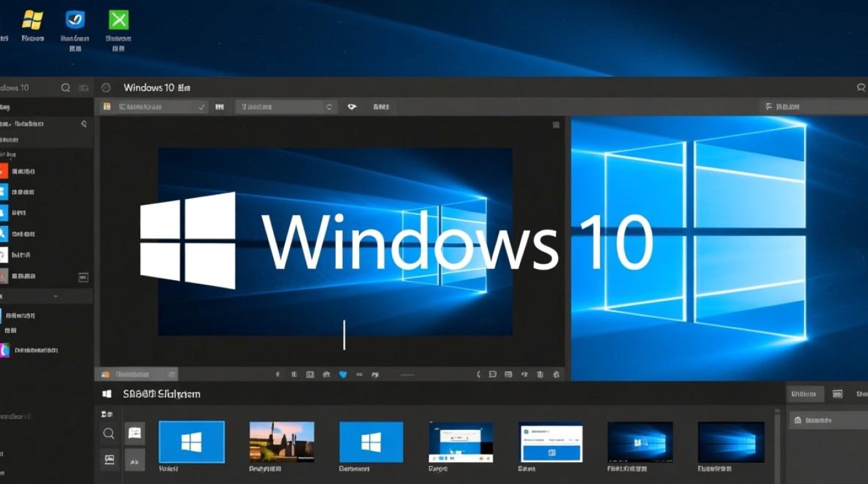Open the grid view icon on the top toolbar
The height and width of the screenshot is (484, 868).
(220, 106)
